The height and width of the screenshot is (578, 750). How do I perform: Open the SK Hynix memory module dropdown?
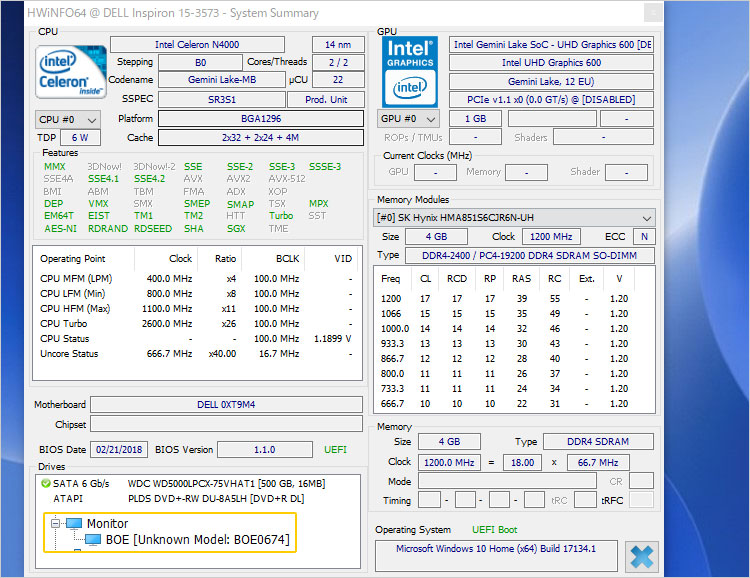(x=514, y=218)
